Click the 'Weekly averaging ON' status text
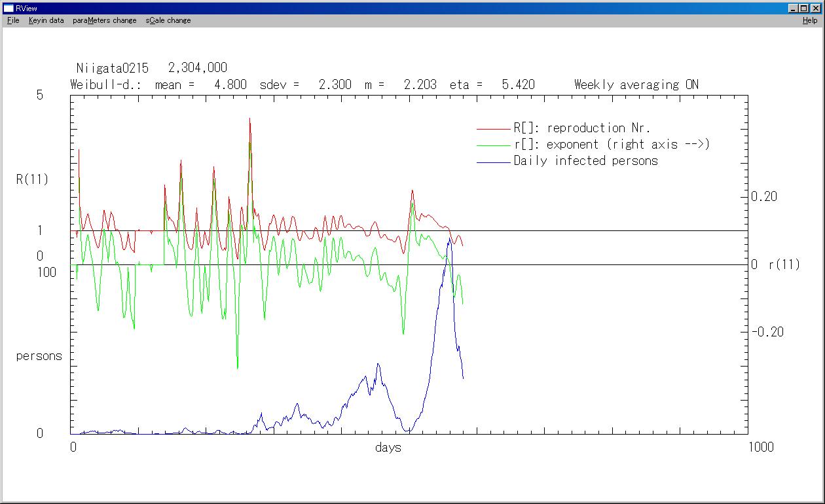Image resolution: width=825 pixels, height=504 pixels. pos(636,84)
